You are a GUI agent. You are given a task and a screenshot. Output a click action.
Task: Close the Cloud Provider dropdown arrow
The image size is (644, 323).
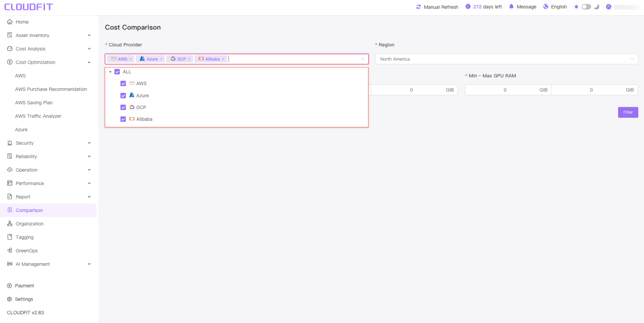[x=363, y=59]
